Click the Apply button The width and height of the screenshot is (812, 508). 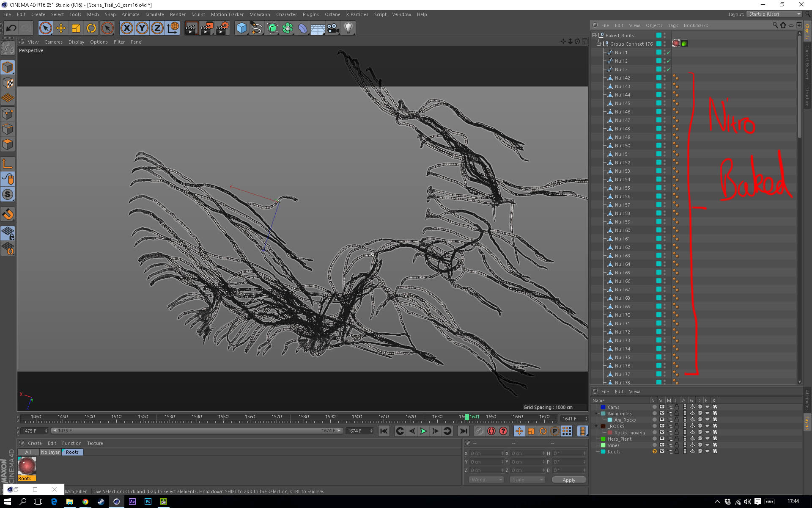click(569, 480)
